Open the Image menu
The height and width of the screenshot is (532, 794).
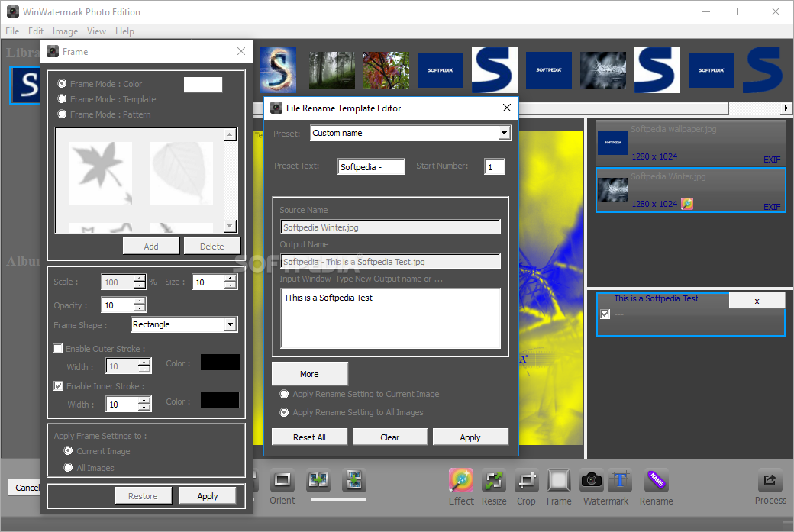65,31
